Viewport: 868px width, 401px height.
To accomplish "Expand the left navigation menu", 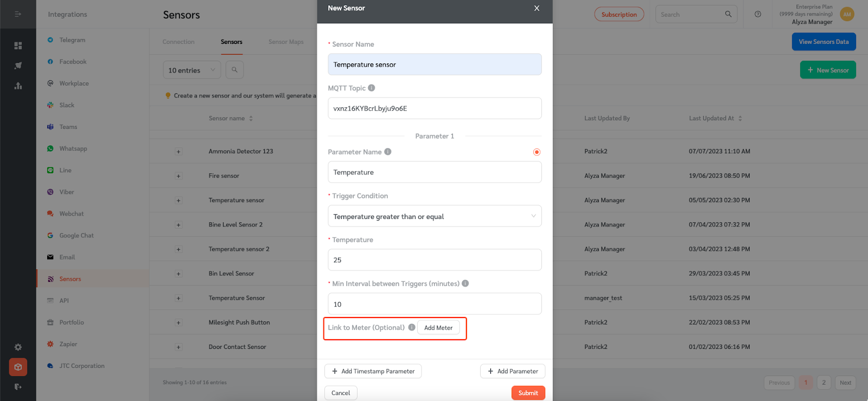I will click(x=18, y=14).
